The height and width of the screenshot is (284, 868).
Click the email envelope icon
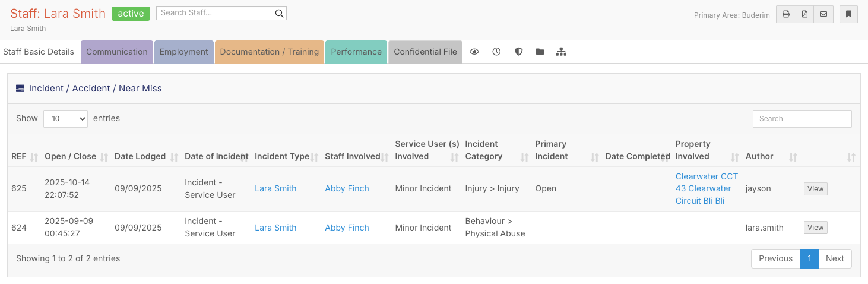[823, 14]
